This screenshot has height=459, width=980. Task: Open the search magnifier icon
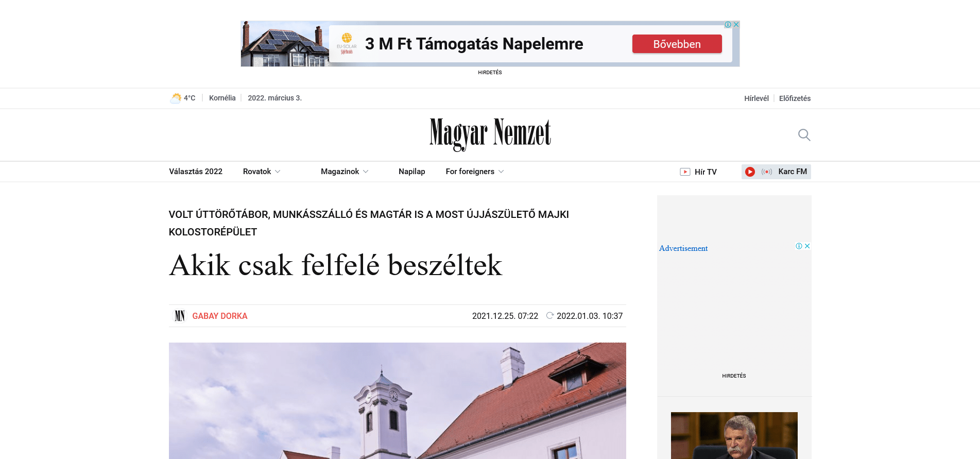pyautogui.click(x=804, y=135)
